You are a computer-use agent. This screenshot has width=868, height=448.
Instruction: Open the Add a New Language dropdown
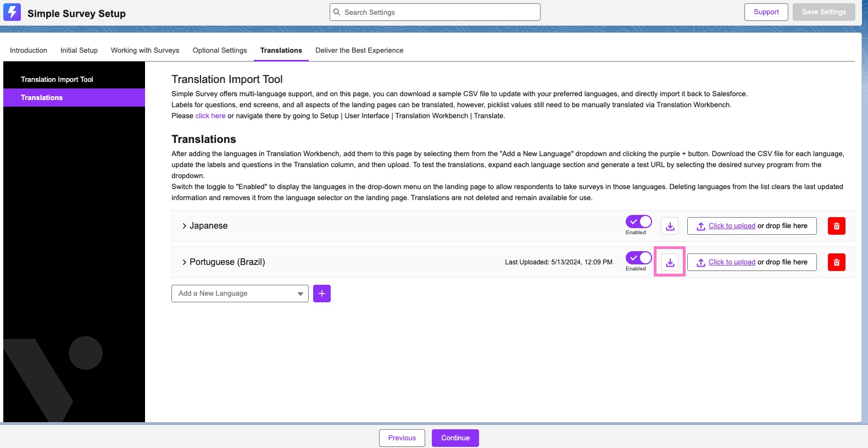click(240, 294)
